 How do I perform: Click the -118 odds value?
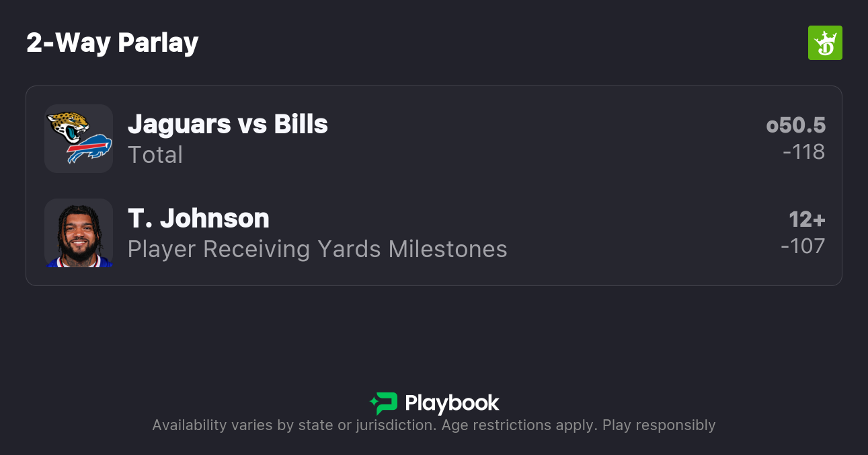pyautogui.click(x=803, y=152)
